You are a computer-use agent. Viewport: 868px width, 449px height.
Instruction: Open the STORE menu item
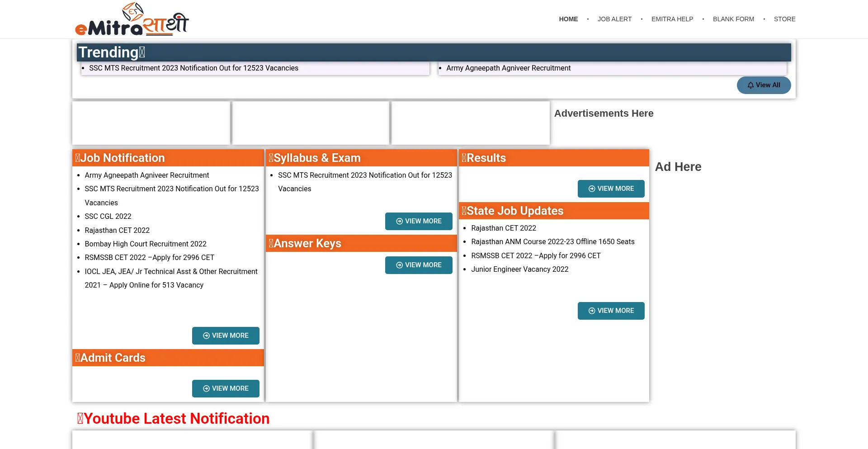tap(784, 19)
